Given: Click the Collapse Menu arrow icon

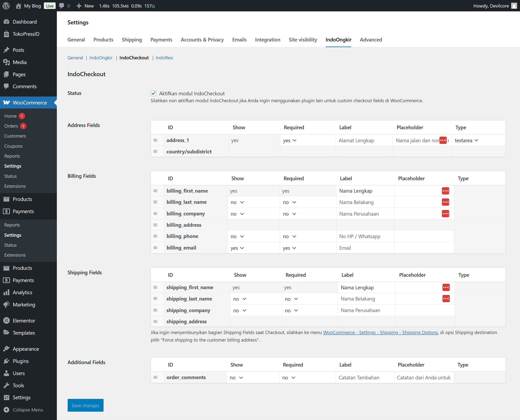Looking at the screenshot, I should click(x=6, y=410).
